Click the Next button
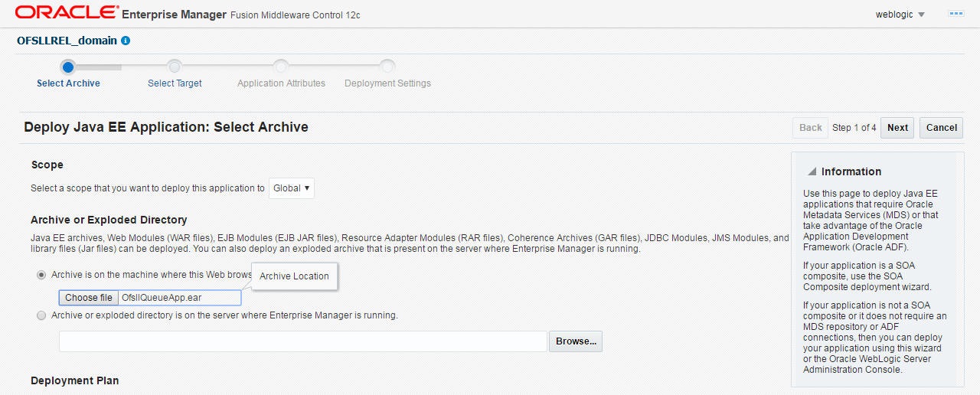Viewport: 980px width, 395px height. click(x=897, y=128)
